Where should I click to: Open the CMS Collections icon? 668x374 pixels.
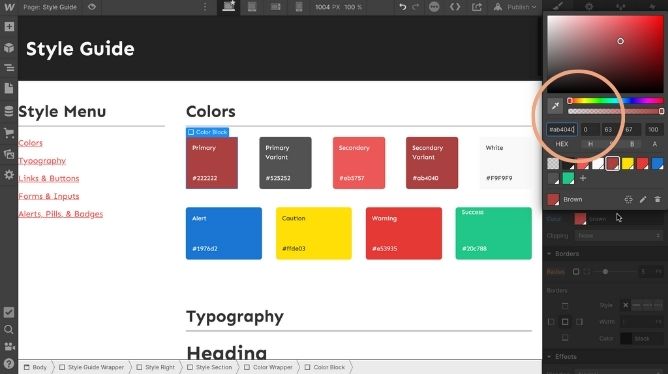point(9,111)
